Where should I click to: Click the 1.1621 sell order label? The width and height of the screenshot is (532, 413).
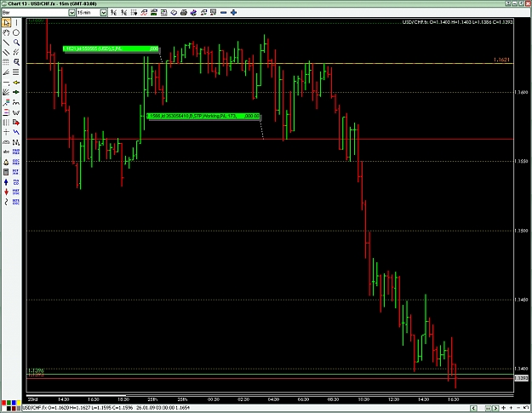coord(111,49)
